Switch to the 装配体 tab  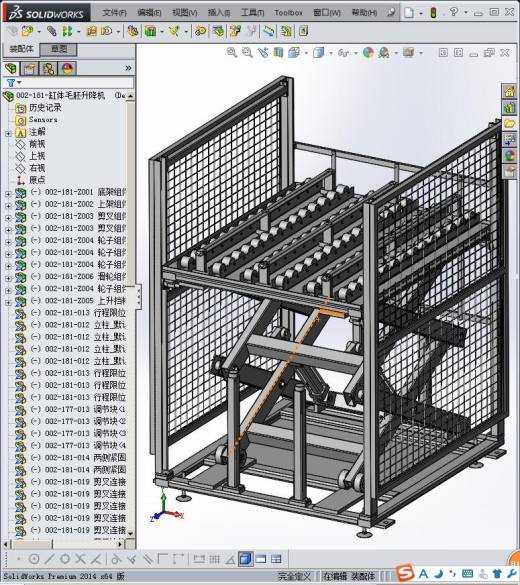point(21,49)
